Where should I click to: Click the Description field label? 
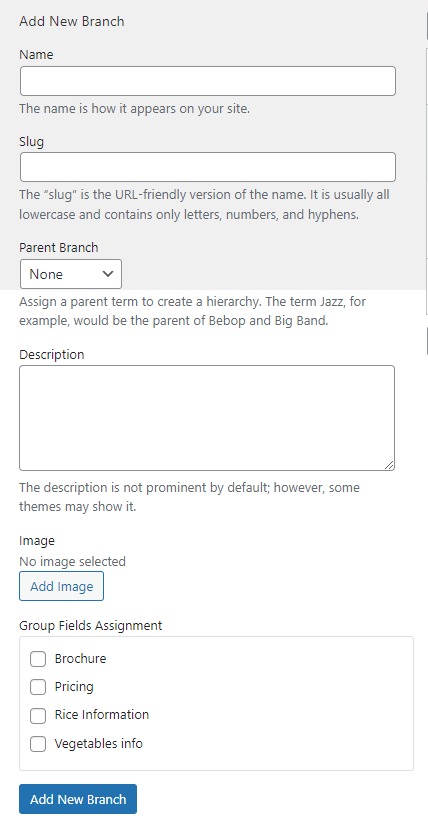[52, 355]
